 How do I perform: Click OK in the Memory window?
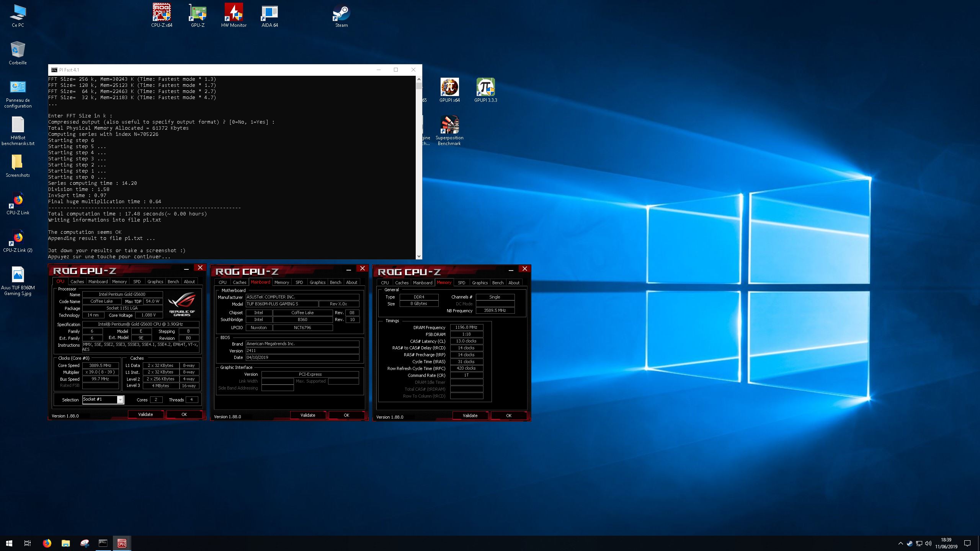pyautogui.click(x=509, y=416)
